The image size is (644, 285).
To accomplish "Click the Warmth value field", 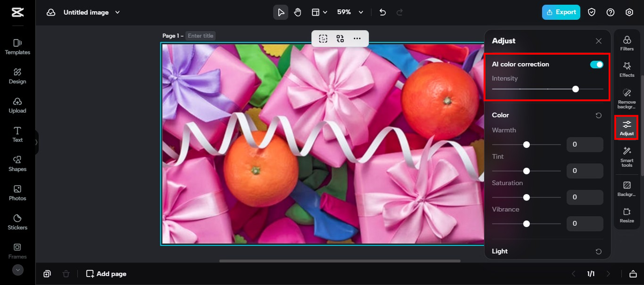I will coord(585,144).
